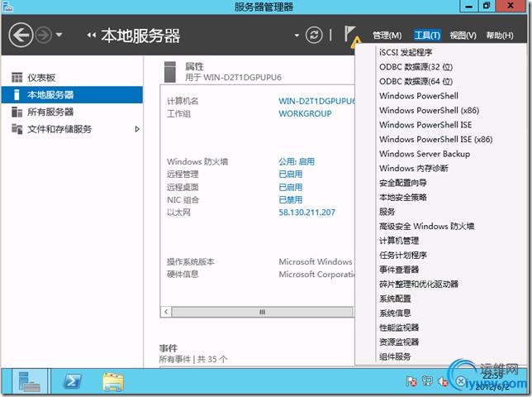Open the 管理(M) menu
Image resolution: width=532 pixels, height=397 pixels.
(387, 36)
